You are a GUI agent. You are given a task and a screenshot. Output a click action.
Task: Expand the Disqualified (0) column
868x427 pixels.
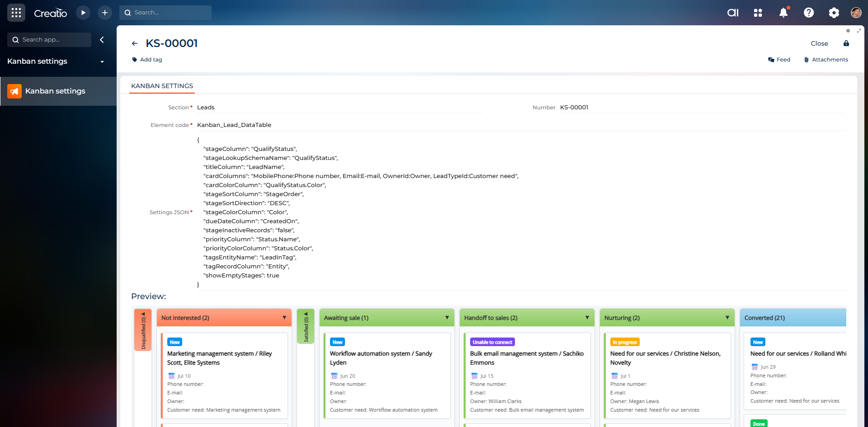[x=143, y=330]
